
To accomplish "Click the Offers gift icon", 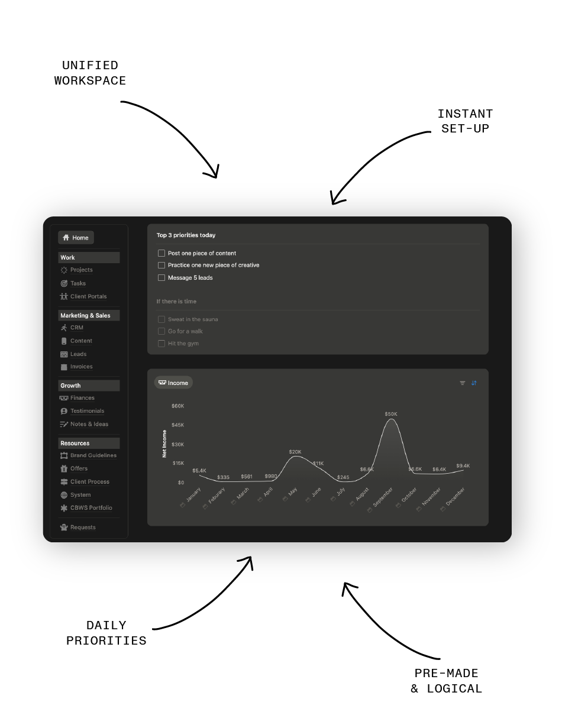I will tap(64, 468).
